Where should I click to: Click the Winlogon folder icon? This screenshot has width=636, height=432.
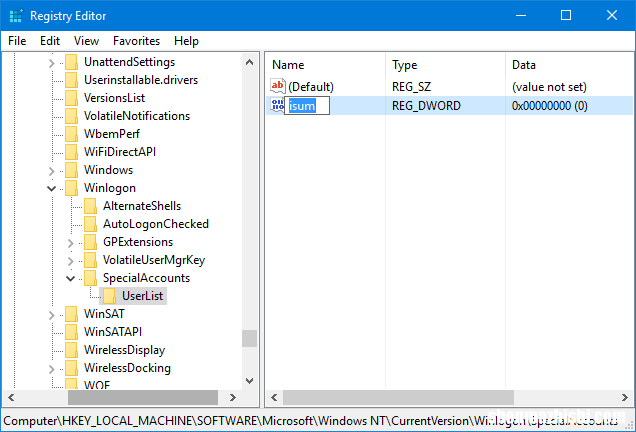(x=71, y=188)
